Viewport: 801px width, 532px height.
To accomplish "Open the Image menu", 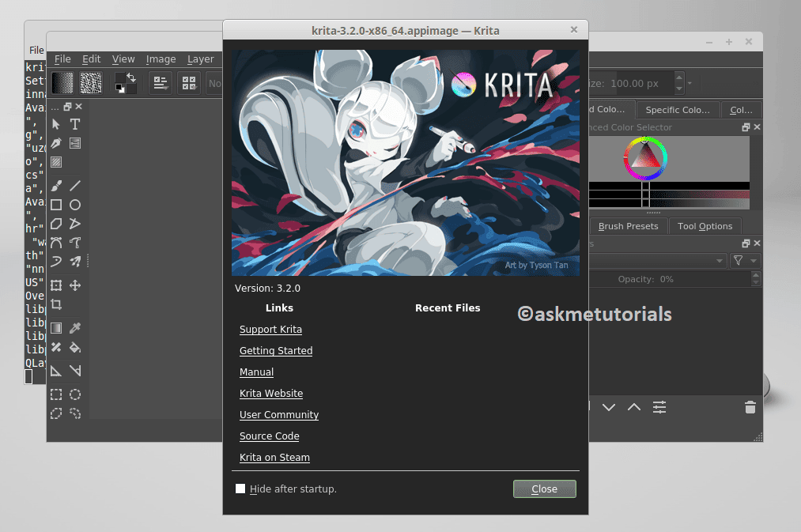I will pos(161,59).
